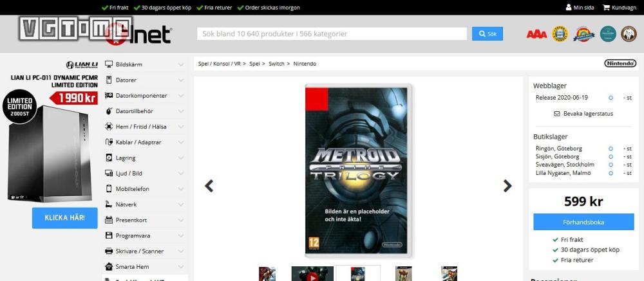Open the Kundvagn shopping cart icon
Screen dimensions: 644x281
coord(606,7)
